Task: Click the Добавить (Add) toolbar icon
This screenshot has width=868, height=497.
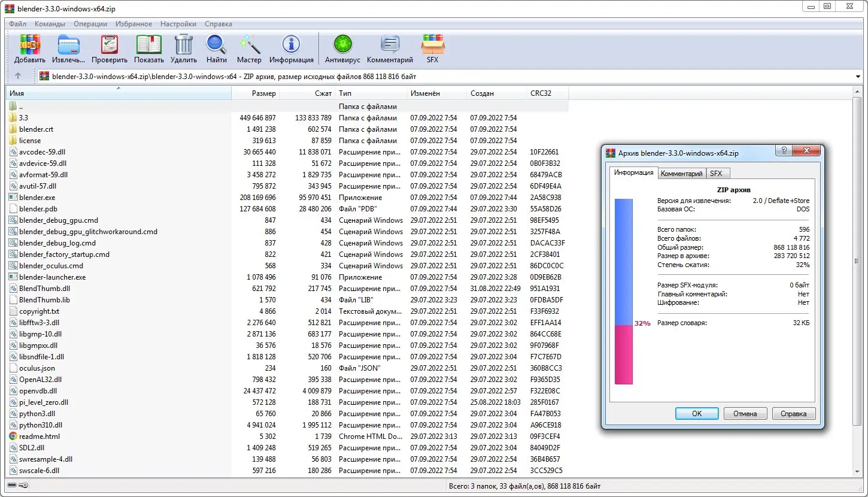Action: click(x=30, y=45)
